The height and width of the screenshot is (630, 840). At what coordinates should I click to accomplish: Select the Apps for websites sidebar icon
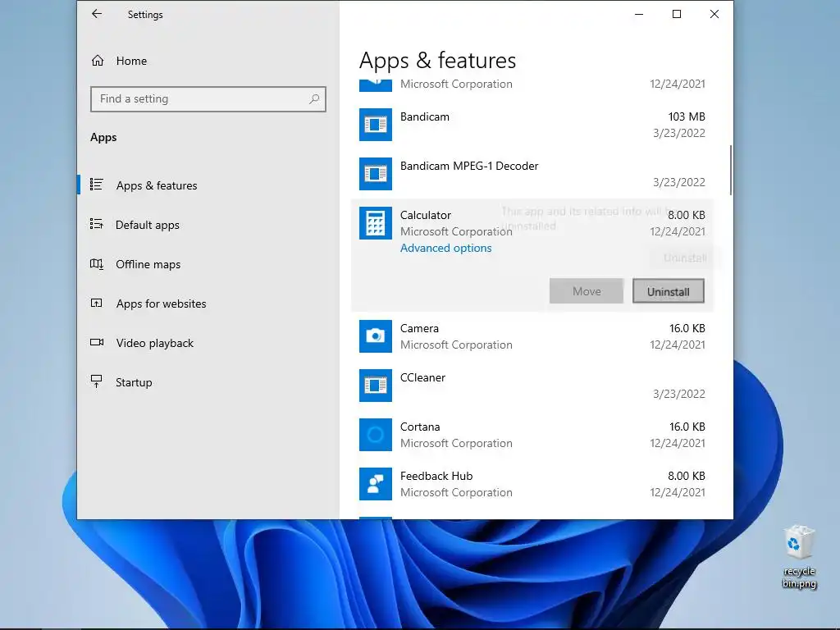tap(97, 304)
